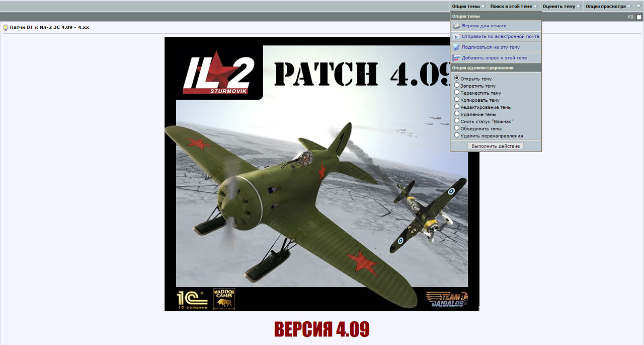Click the subscribe checkmark icon
644x345 pixels.
coord(456,47)
